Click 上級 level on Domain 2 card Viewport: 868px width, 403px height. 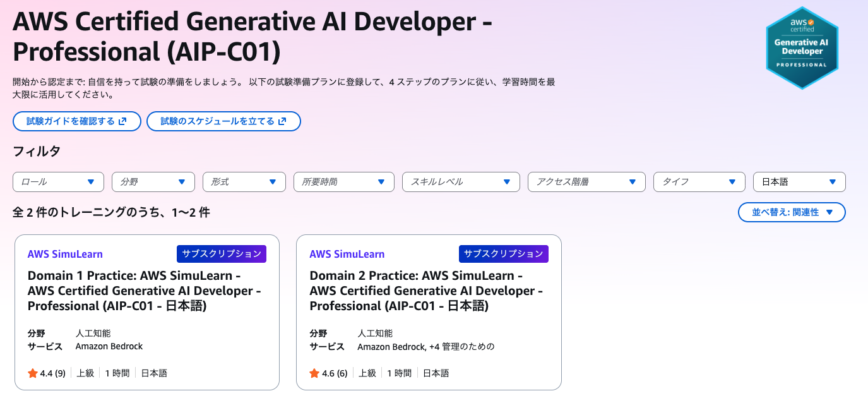pyautogui.click(x=367, y=373)
